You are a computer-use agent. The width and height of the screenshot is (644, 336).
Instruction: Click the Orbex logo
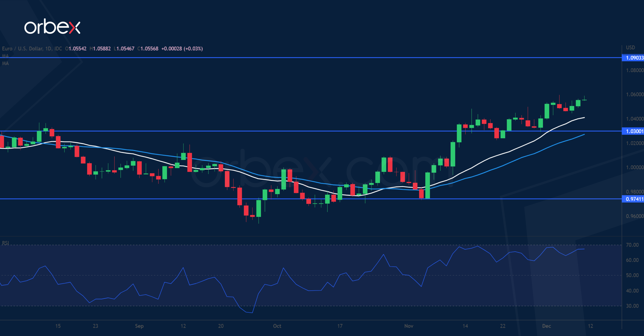pyautogui.click(x=52, y=26)
